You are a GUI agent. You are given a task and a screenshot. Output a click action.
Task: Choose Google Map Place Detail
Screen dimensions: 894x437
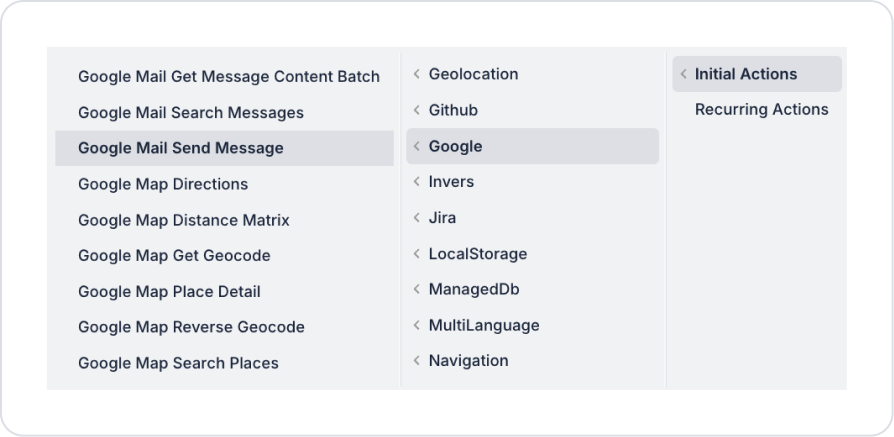tap(168, 292)
